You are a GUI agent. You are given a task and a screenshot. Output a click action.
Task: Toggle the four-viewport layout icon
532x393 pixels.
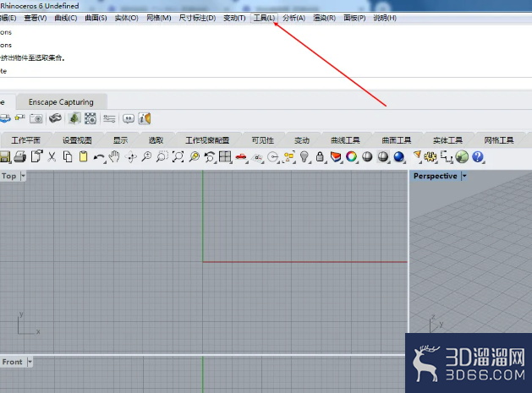click(x=225, y=156)
